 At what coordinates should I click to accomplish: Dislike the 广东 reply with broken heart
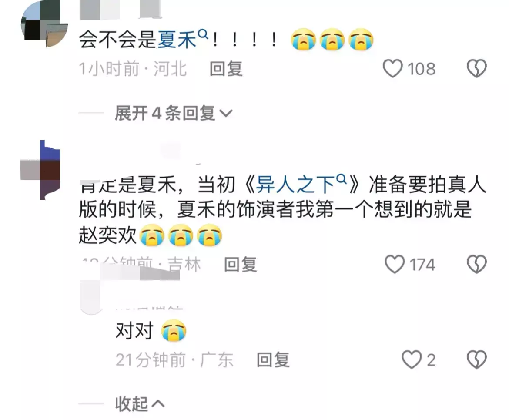476,359
